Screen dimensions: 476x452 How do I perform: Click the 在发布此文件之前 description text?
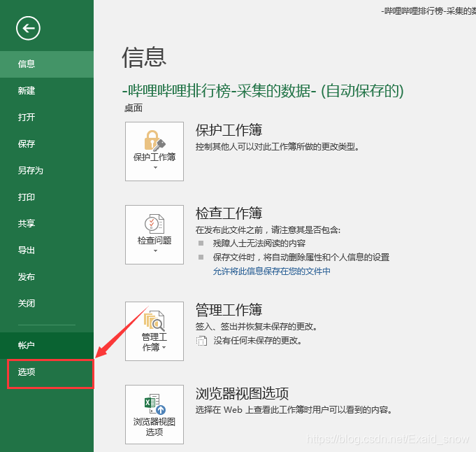(x=268, y=229)
